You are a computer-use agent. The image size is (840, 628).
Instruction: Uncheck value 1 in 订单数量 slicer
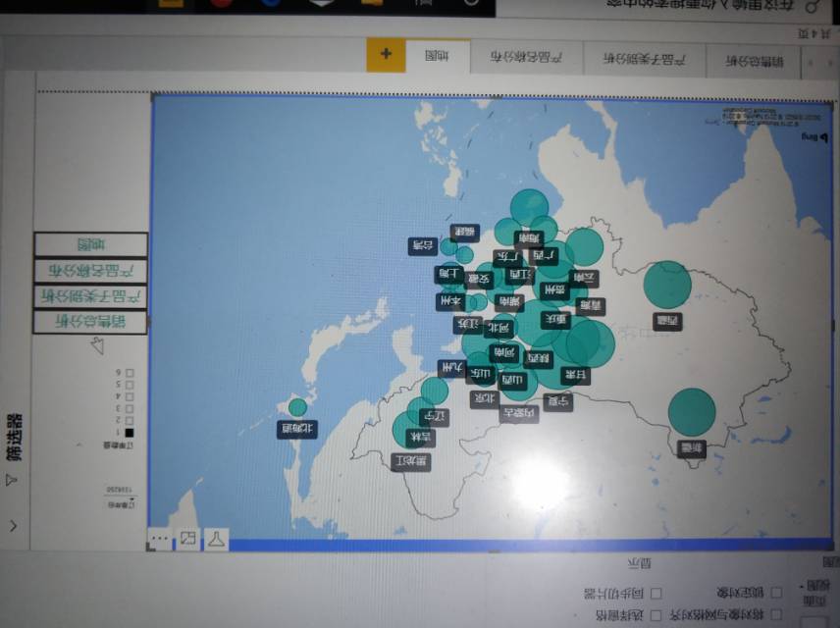130,433
